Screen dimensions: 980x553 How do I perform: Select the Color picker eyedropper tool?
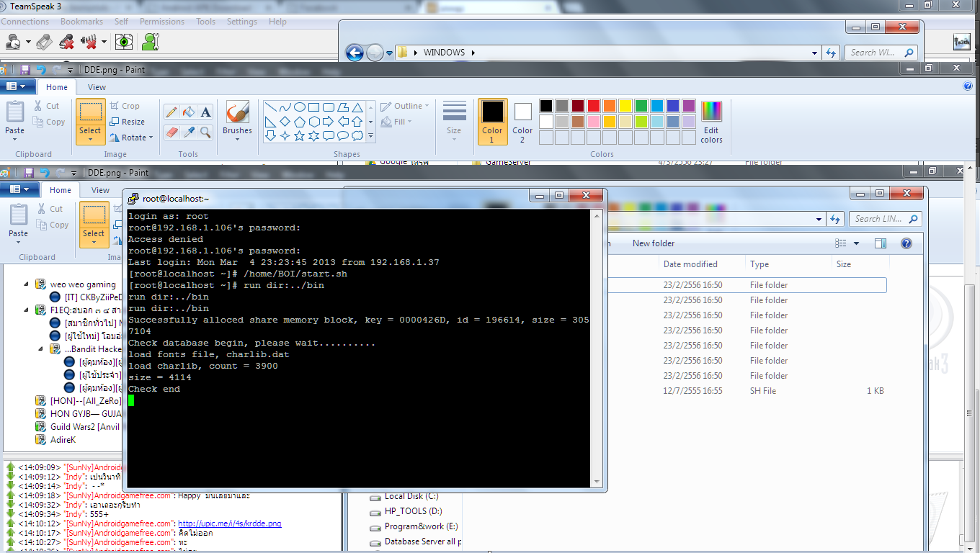coord(189,132)
